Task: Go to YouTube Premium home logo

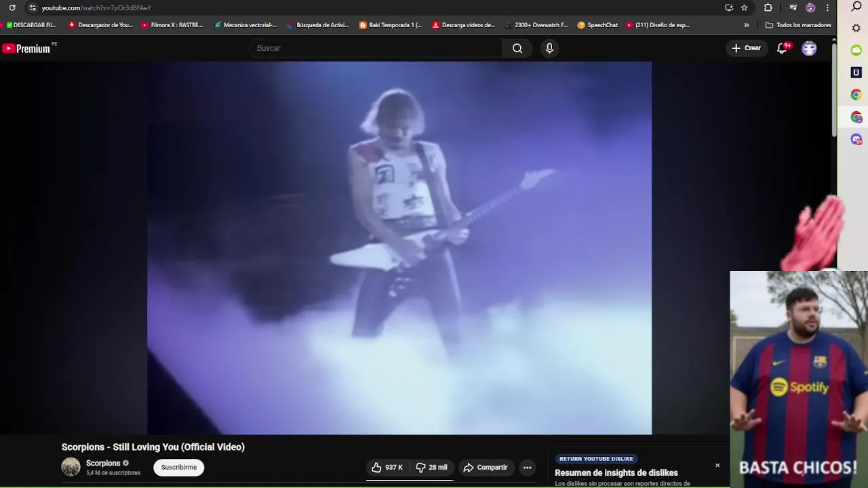Action: [x=26, y=48]
